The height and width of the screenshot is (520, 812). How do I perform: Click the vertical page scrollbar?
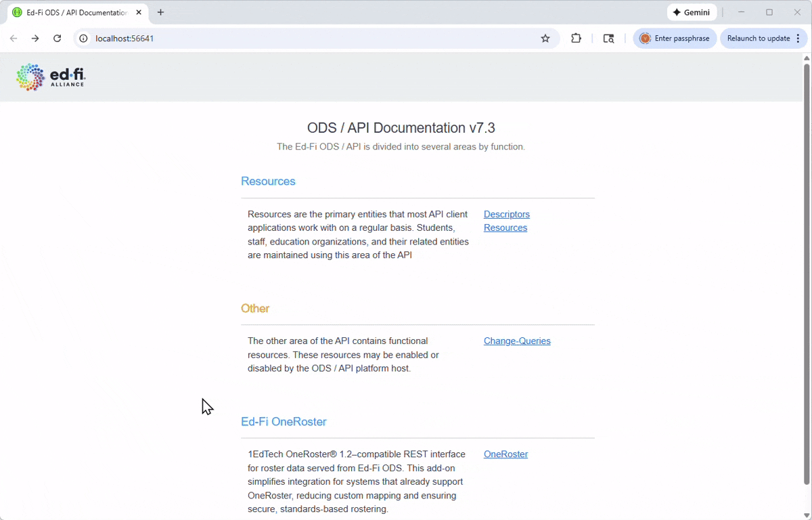[807, 271]
